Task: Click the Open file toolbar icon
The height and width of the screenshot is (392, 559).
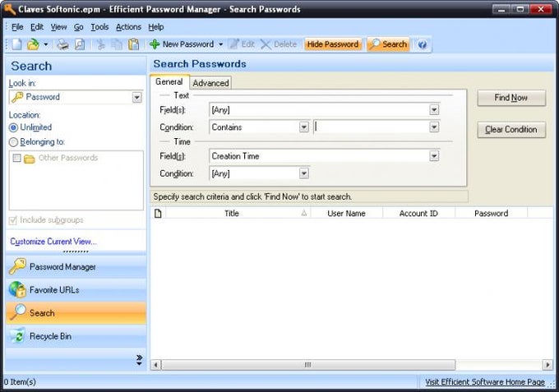Action: [x=34, y=44]
